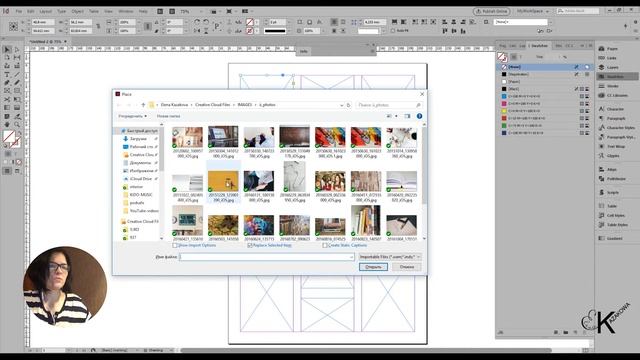Image resolution: width=640 pixels, height=360 pixels.
Task: Select the Pen tool
Action: (x=7, y=83)
